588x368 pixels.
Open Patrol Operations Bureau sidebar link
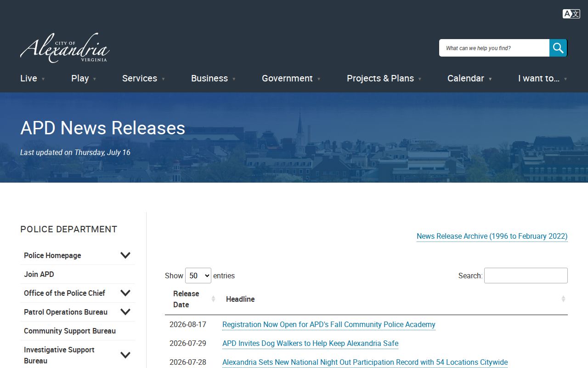pyautogui.click(x=66, y=312)
